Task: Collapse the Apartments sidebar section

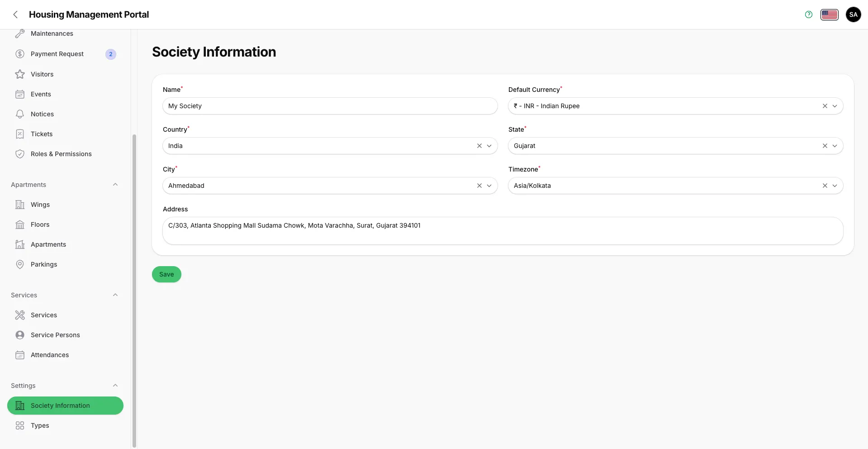Action: click(x=115, y=185)
